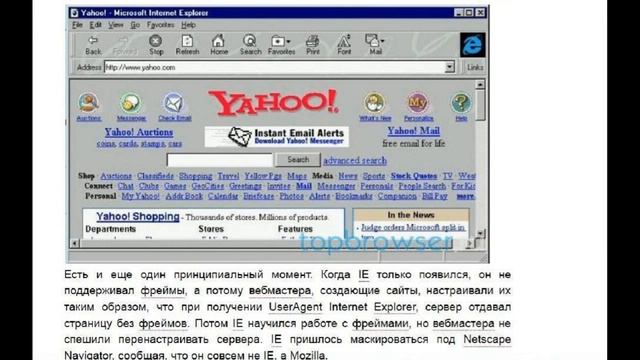Click the Help question mark icon
This screenshot has width=640, height=360.
click(461, 102)
